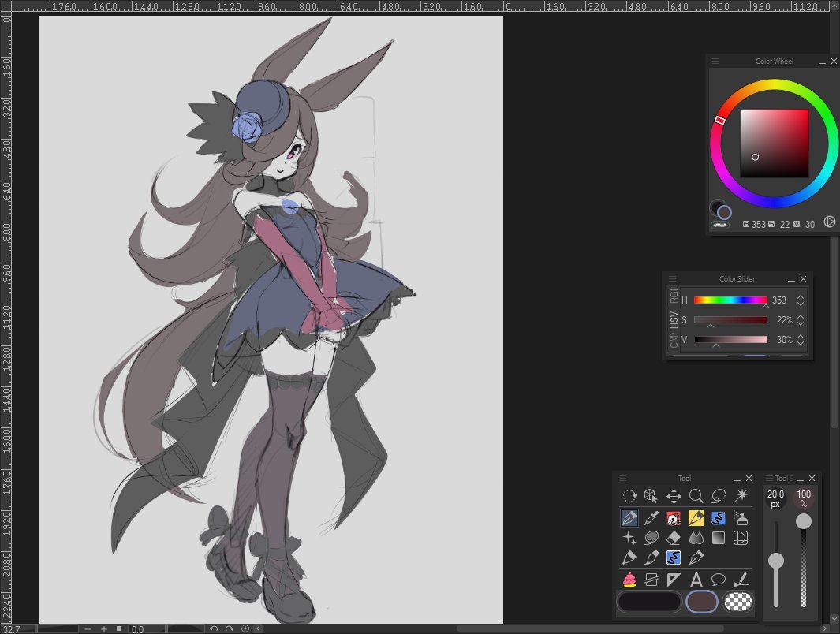840x634 pixels.
Task: Choose the main drawing color swatch
Action: tap(649, 602)
